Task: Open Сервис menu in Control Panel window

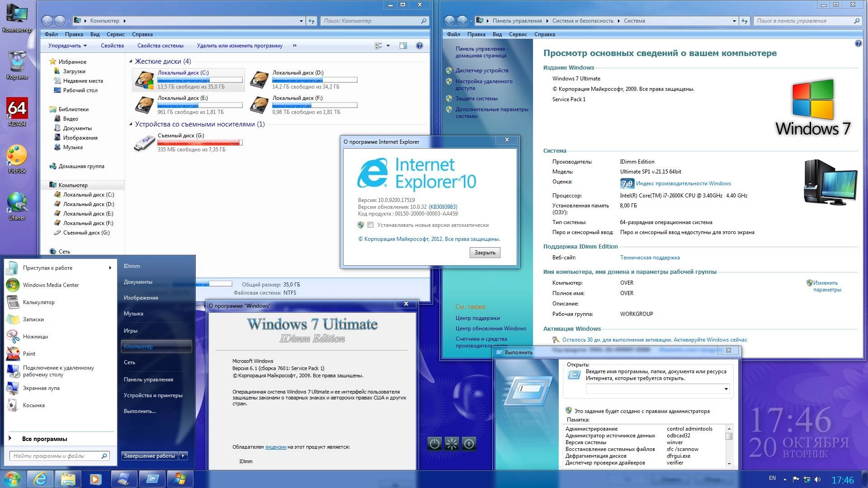Action: [518, 34]
